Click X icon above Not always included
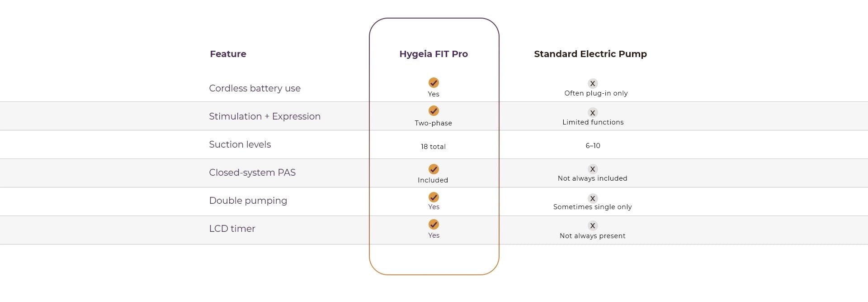The height and width of the screenshot is (302, 868). 593,169
